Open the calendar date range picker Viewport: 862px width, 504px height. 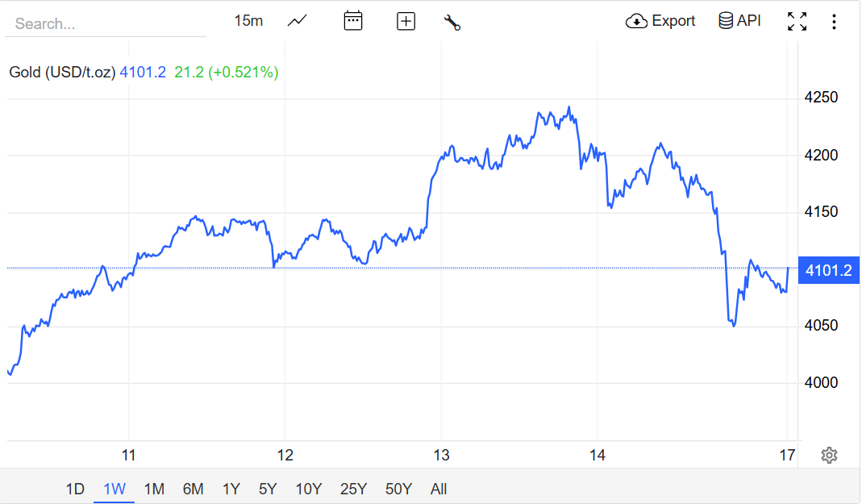(x=353, y=21)
